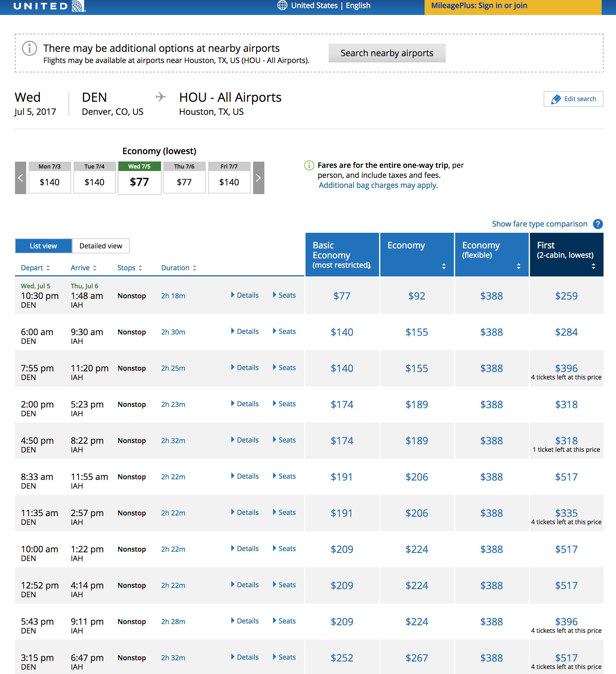616x674 pixels.
Task: Click the fare comparison question mark icon
Action: tap(598, 224)
